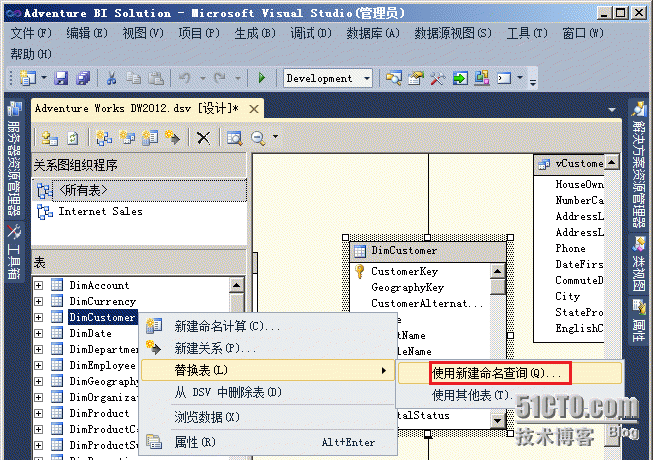Click the tables list scroll-up arrow

[236, 285]
